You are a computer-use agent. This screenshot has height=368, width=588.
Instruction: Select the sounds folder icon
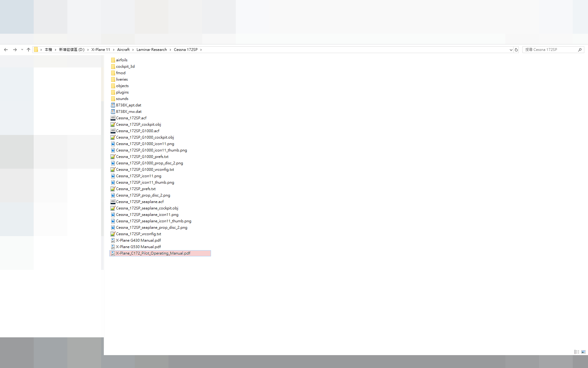pyautogui.click(x=113, y=99)
